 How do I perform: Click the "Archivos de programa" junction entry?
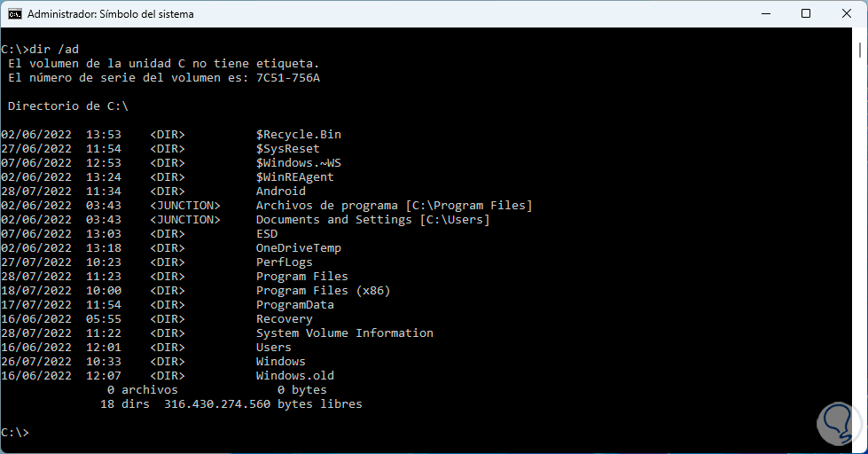326,206
